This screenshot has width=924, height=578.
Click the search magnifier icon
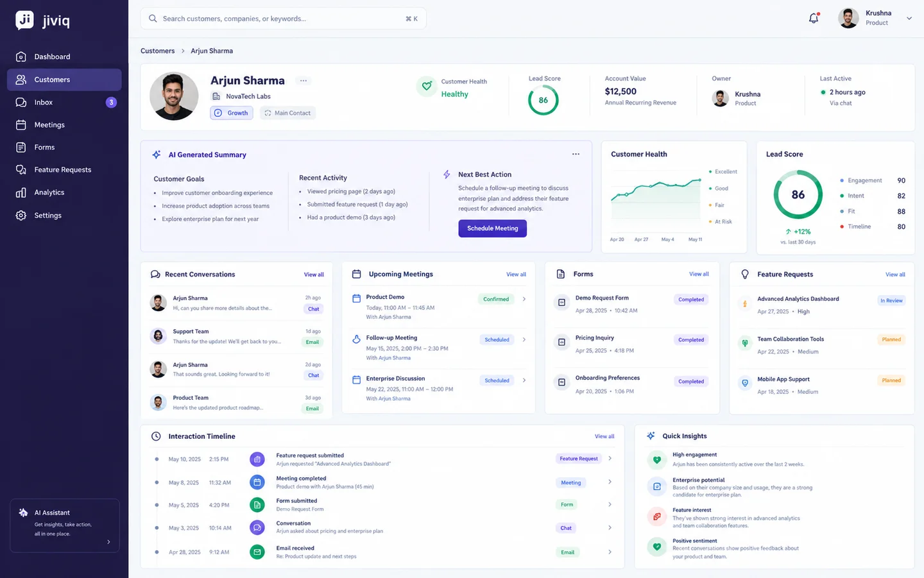[x=153, y=19]
